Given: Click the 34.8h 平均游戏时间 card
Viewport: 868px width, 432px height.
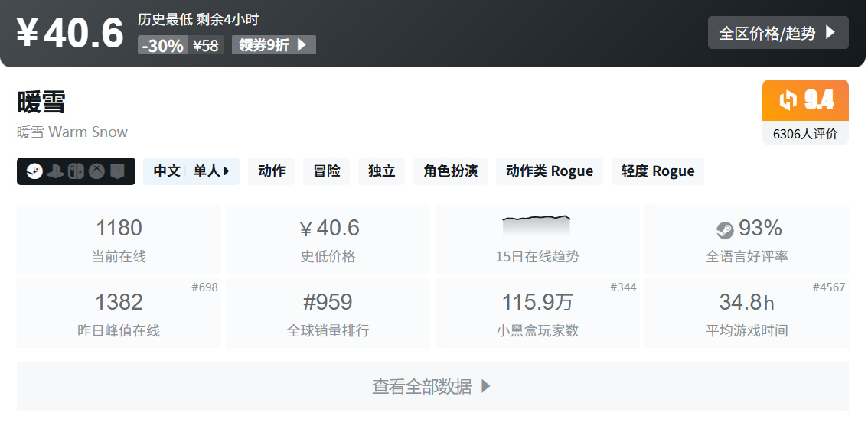Looking at the screenshot, I should tap(747, 313).
